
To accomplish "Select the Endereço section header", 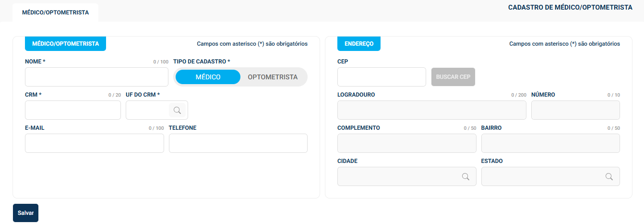I will (359, 44).
